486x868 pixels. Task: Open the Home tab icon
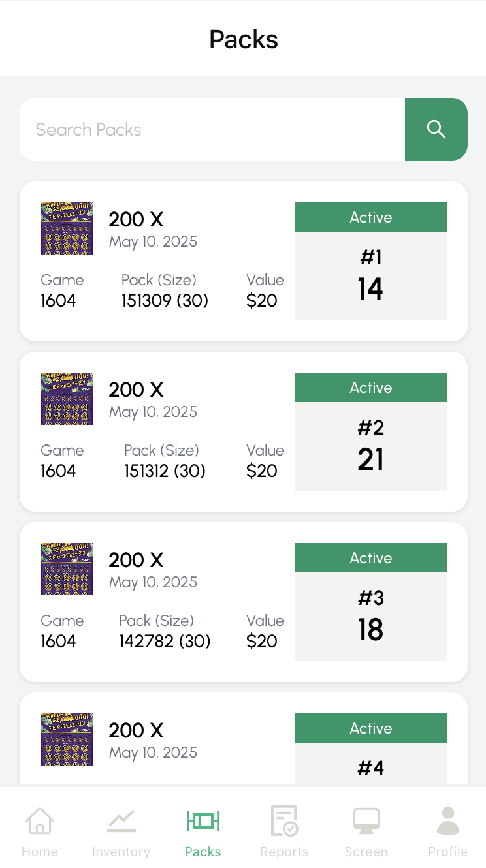(40, 820)
